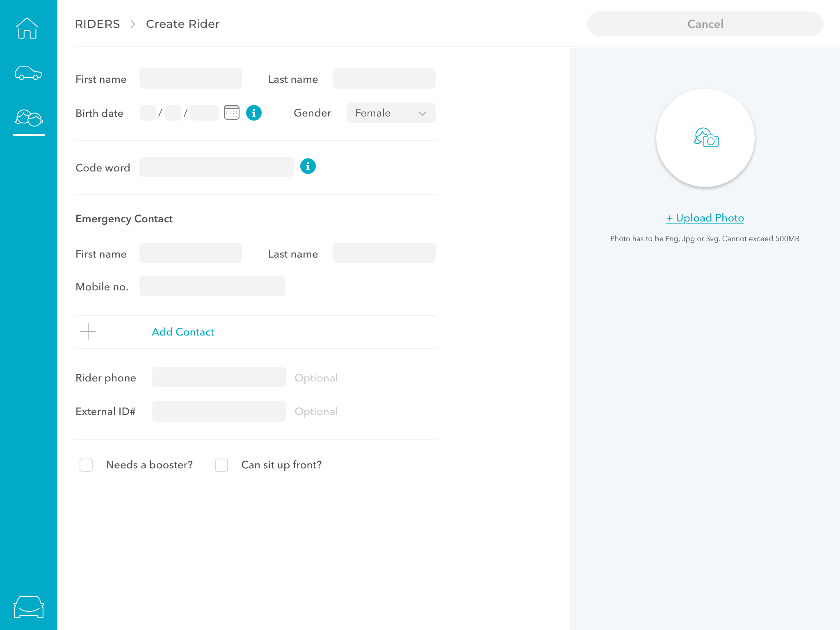This screenshot has height=630, width=840.
Task: Click the Add Contact link
Action: tap(183, 332)
